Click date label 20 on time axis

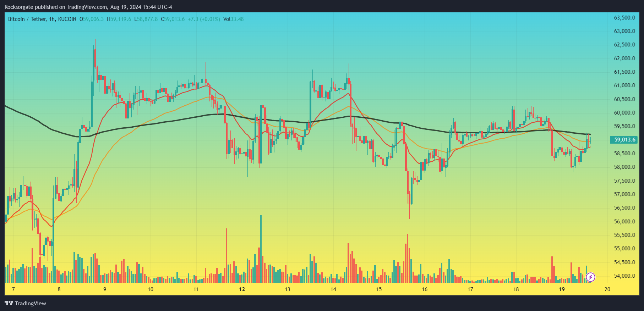click(607, 289)
